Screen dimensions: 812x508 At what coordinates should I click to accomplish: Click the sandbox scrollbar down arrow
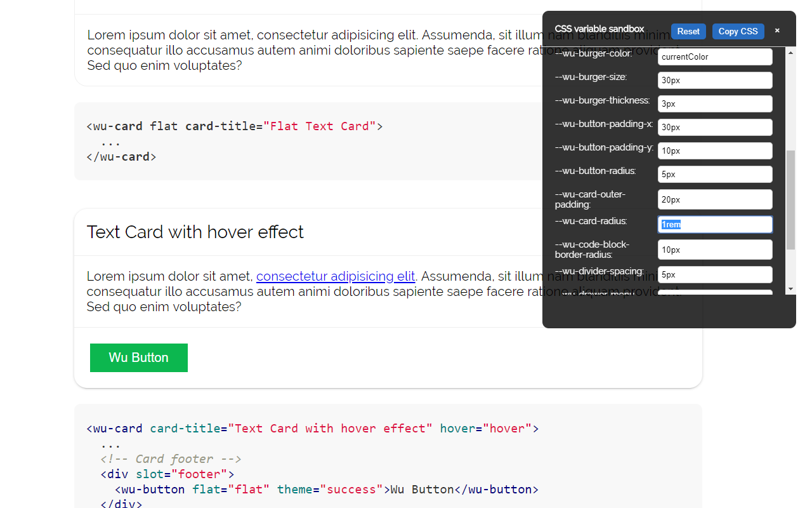[790, 290]
